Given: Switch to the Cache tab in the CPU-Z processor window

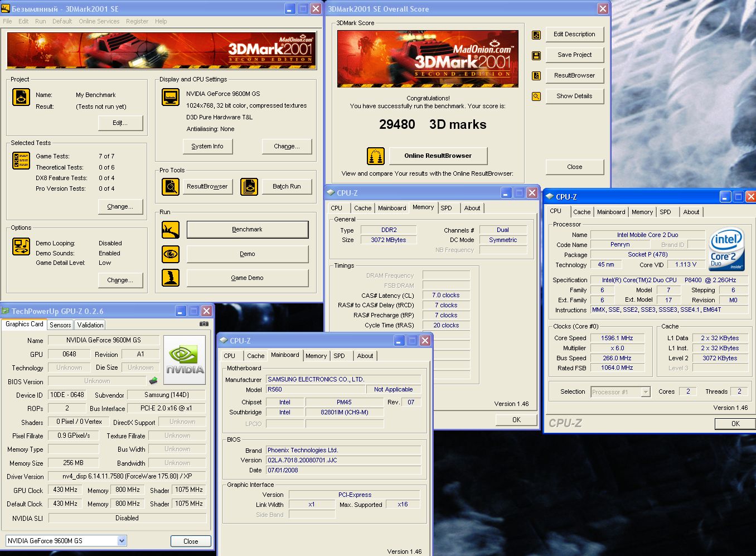Looking at the screenshot, I should click(582, 212).
